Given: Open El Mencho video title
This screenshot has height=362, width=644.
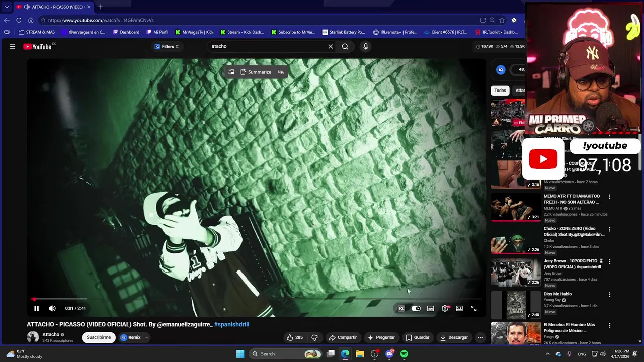Looking at the screenshot, I should tap(569, 327).
